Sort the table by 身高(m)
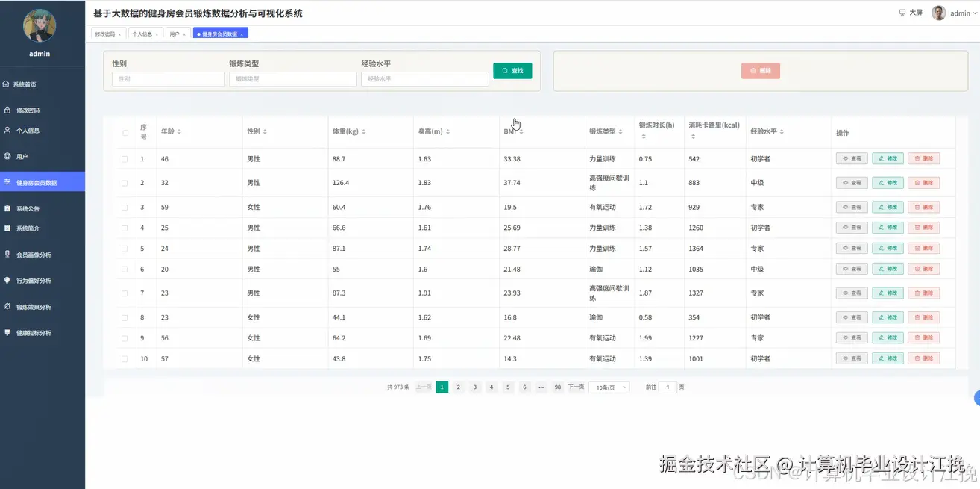Viewport: 980px width, 489px height. tap(447, 131)
